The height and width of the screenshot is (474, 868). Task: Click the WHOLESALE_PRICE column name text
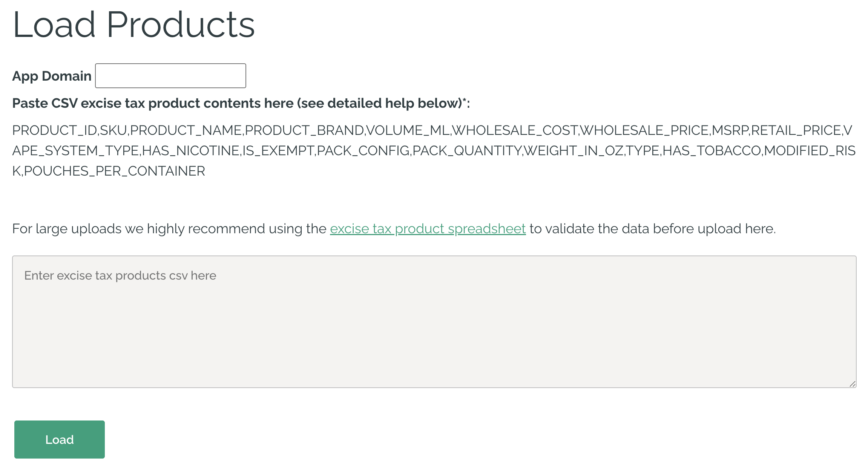[645, 130]
